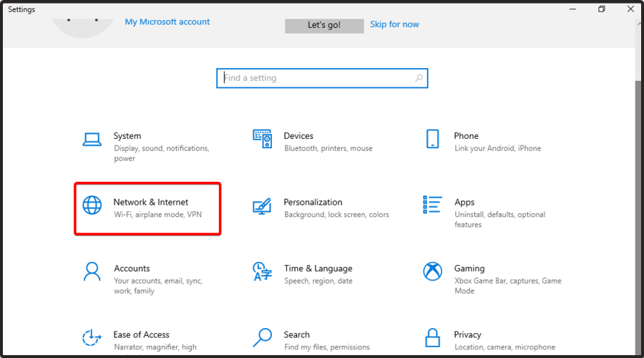644x358 pixels.
Task: Open the Privacy padlock icon
Action: 432,337
